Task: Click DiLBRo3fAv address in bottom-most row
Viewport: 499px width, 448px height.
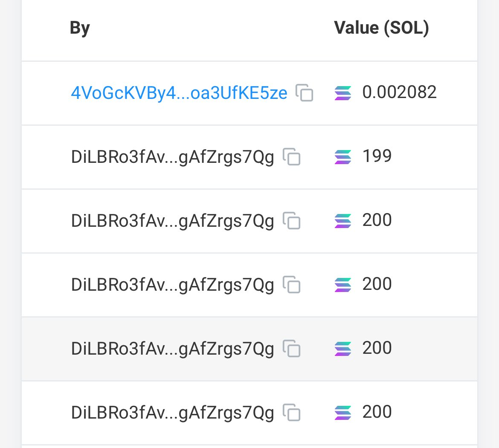Action: point(172,412)
